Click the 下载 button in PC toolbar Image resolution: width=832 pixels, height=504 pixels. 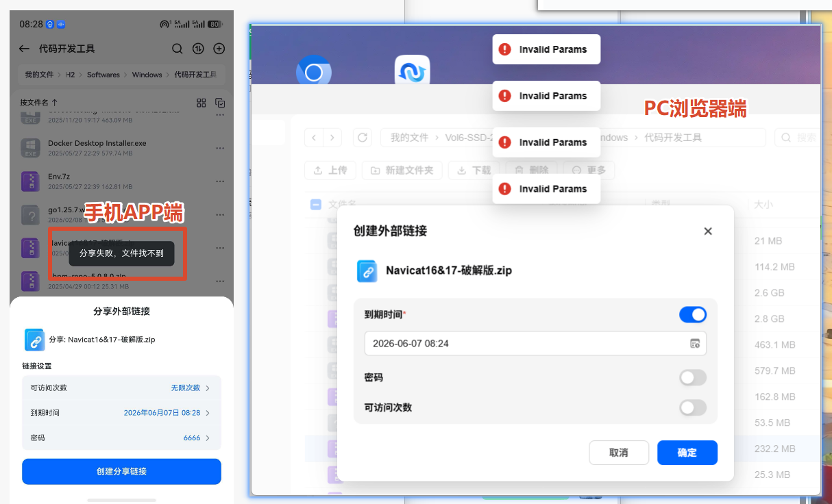474,171
